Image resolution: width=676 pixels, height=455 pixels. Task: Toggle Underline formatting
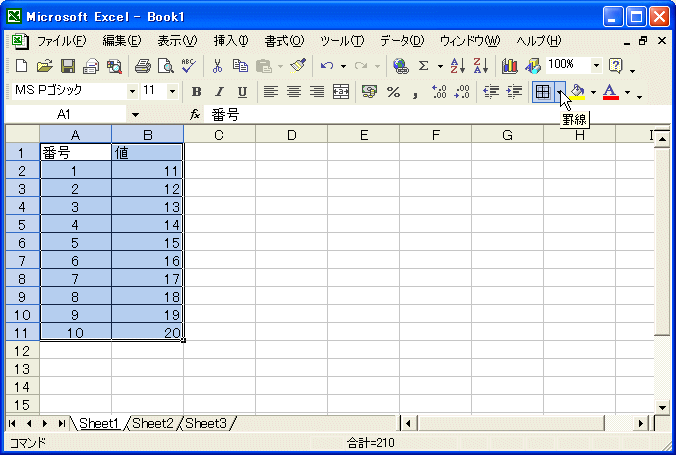(241, 92)
